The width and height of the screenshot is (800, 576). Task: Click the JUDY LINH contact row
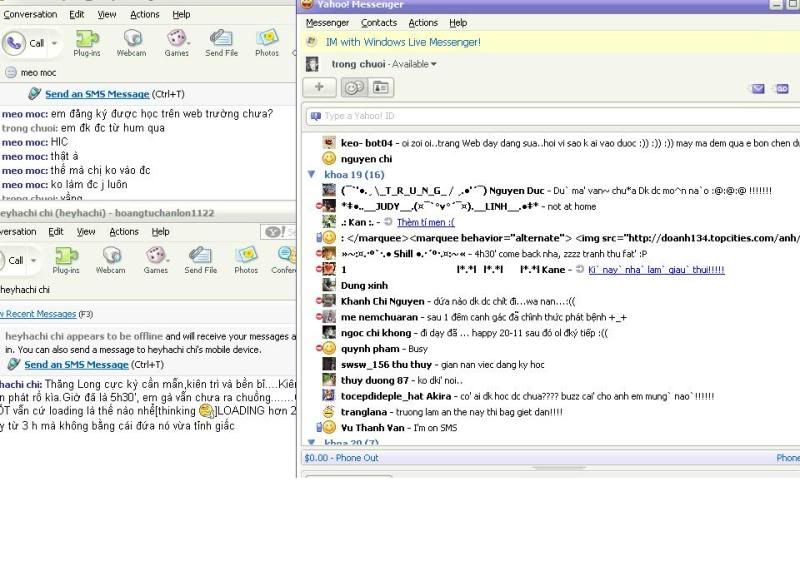click(553, 206)
